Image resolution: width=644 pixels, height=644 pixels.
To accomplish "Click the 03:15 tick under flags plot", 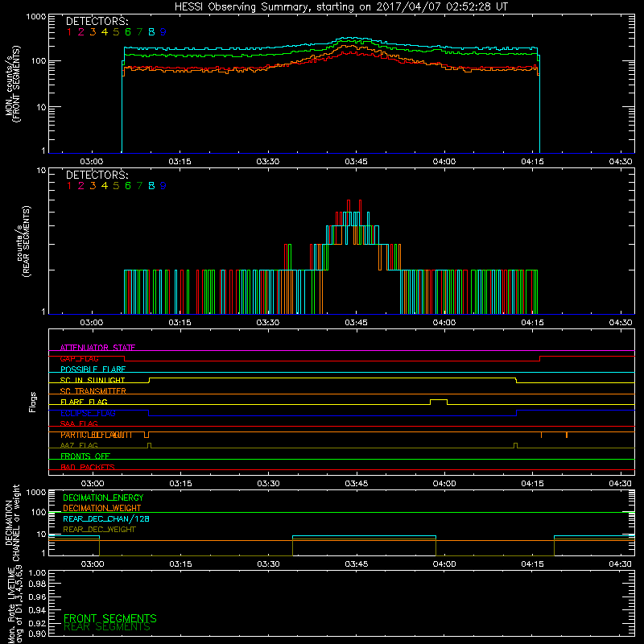I will (180, 484).
